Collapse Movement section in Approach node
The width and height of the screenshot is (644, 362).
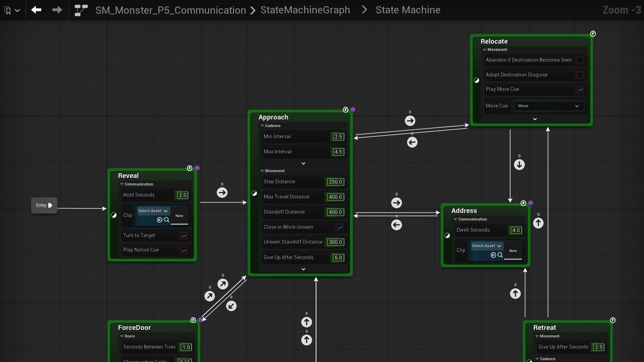pos(262,171)
